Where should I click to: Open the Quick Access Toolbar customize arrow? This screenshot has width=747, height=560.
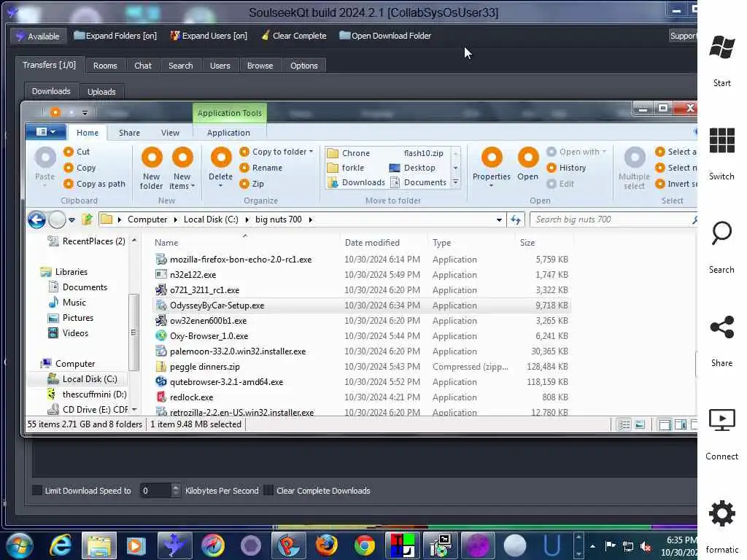point(85,113)
